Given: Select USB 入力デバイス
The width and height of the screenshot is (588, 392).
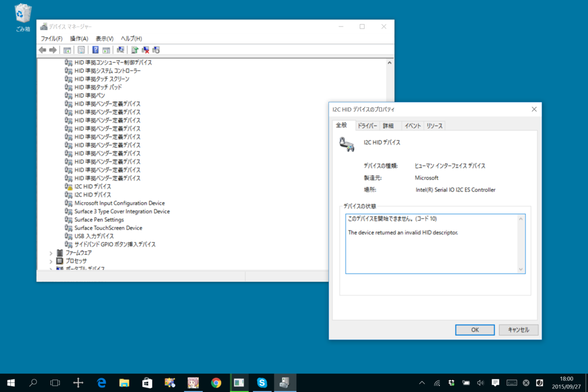Looking at the screenshot, I should tap(94, 236).
